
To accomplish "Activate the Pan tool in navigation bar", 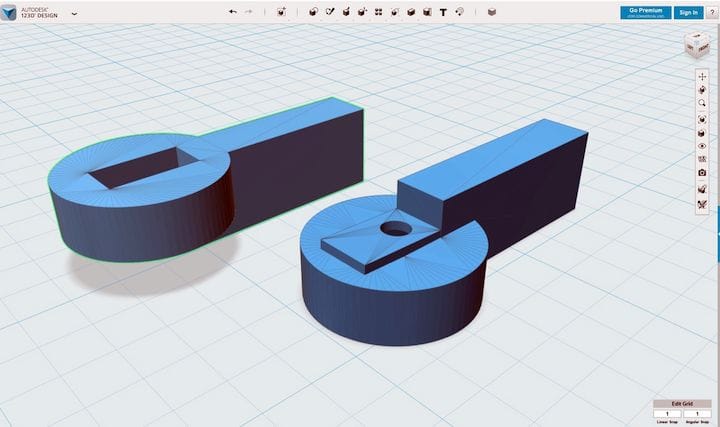I will pos(702,76).
